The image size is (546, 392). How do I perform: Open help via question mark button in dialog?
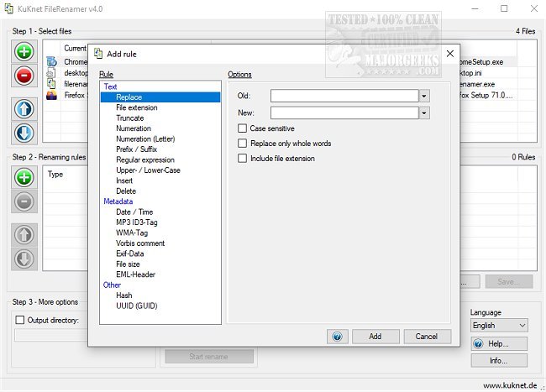pyautogui.click(x=337, y=337)
